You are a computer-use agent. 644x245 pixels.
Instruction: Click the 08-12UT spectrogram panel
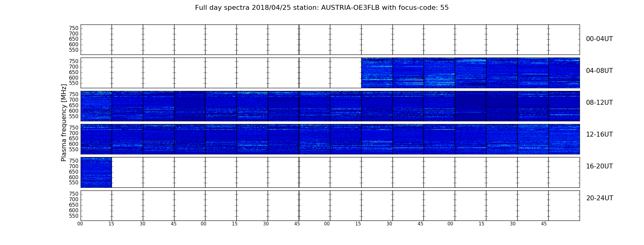click(330, 106)
